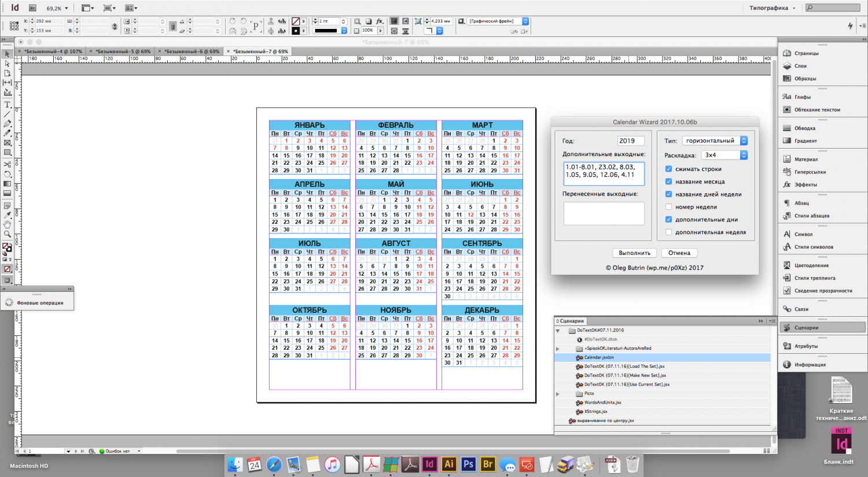Viewport: 868px width, 477px height.
Task: Click the Отмена button
Action: point(679,253)
